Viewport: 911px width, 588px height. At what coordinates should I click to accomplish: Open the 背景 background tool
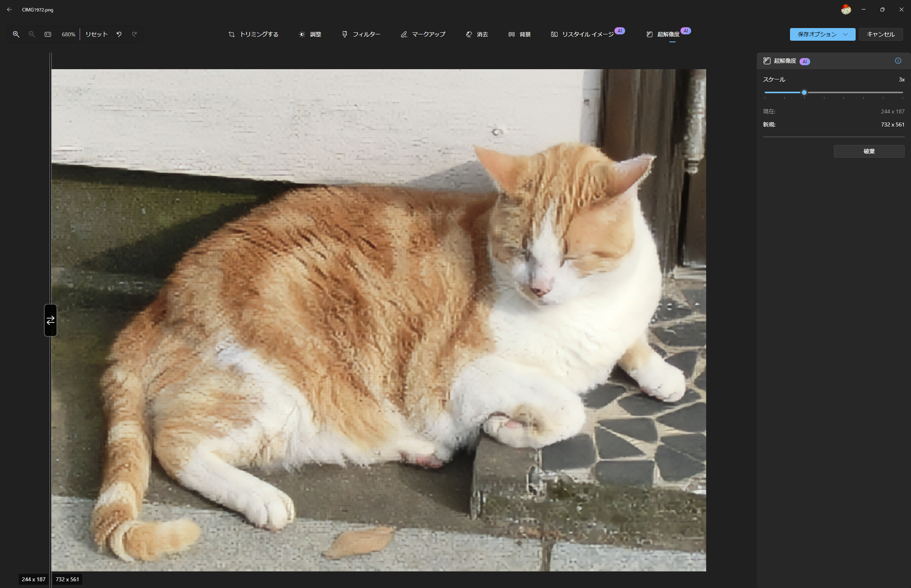click(520, 34)
